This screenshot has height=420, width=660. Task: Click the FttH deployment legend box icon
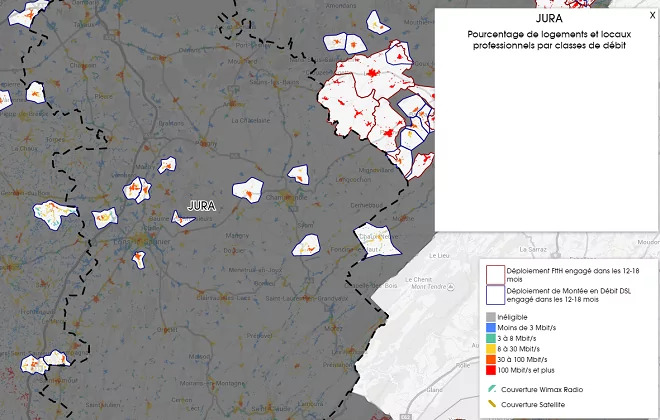[x=495, y=275]
